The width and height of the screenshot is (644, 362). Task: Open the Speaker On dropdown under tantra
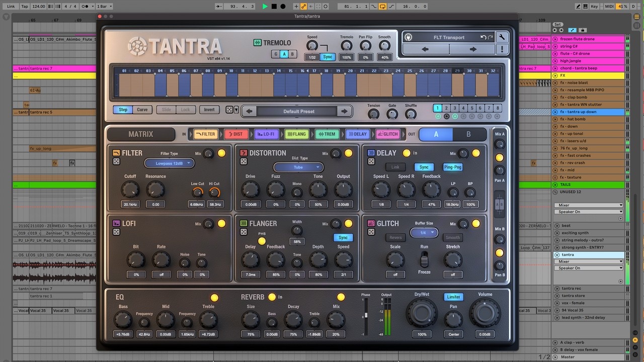[x=589, y=268]
